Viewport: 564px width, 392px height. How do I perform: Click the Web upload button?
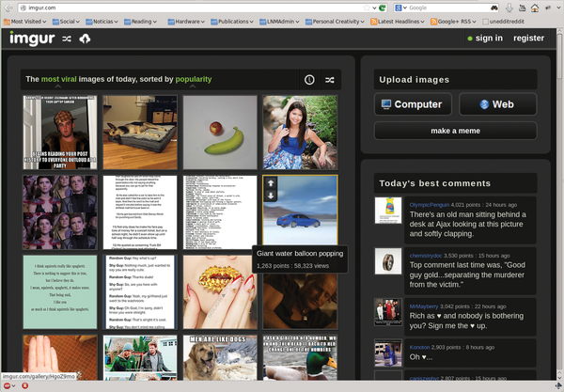[498, 104]
